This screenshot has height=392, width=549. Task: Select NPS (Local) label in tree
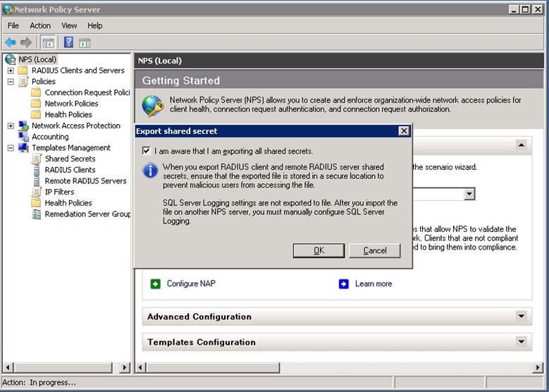coord(37,59)
